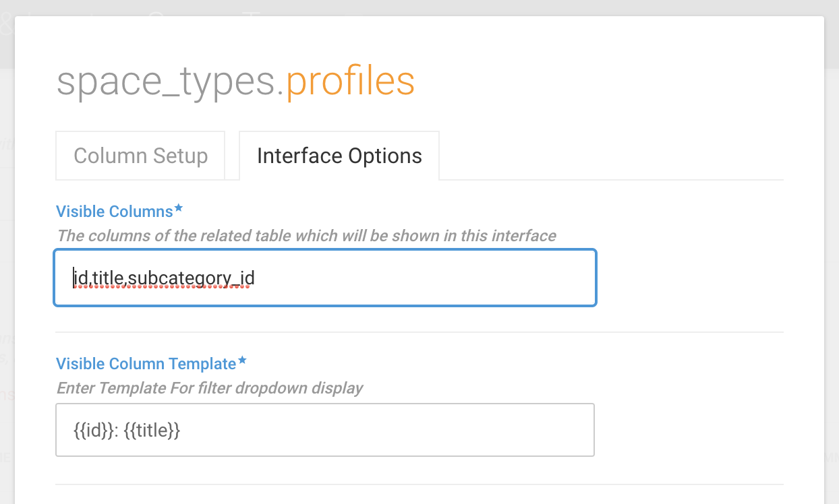Screen dimensions: 839x504
Task: Switch to the Column Setup tab
Action: click(x=140, y=156)
